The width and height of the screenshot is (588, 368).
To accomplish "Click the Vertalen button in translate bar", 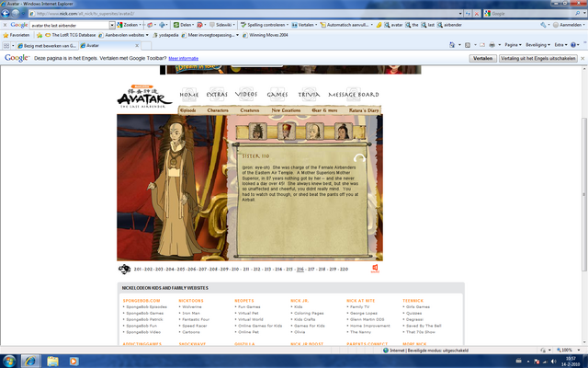I will pyautogui.click(x=482, y=58).
